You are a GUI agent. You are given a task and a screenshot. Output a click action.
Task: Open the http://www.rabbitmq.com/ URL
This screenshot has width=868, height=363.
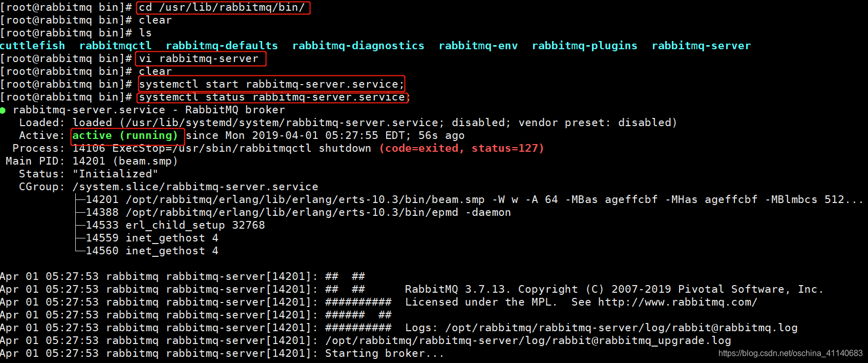[678, 302]
